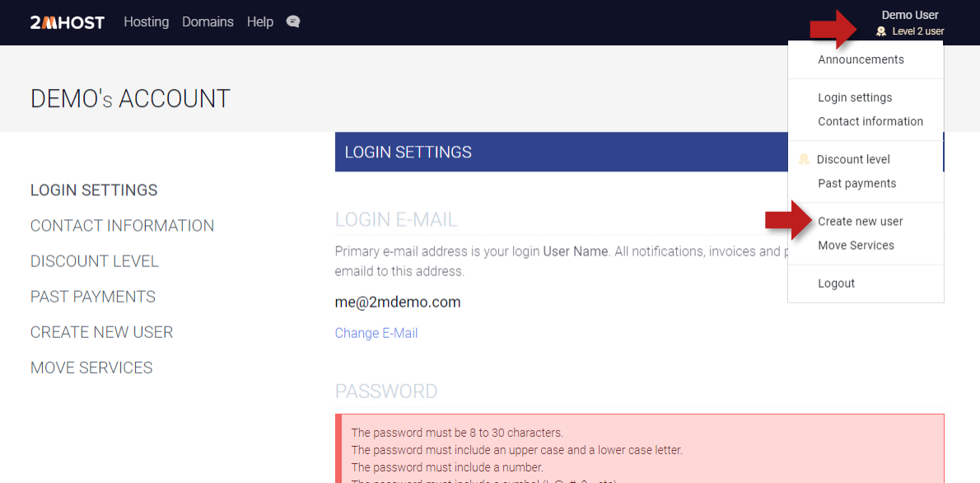Log out via the Logout entry

pyautogui.click(x=836, y=283)
